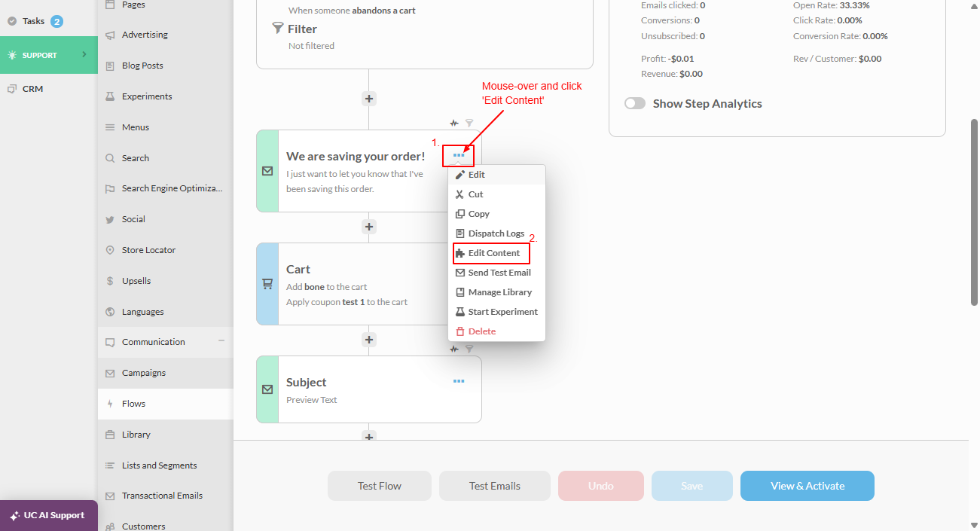This screenshot has width=980, height=531.
Task: Click the Test Flow button
Action: (380, 486)
